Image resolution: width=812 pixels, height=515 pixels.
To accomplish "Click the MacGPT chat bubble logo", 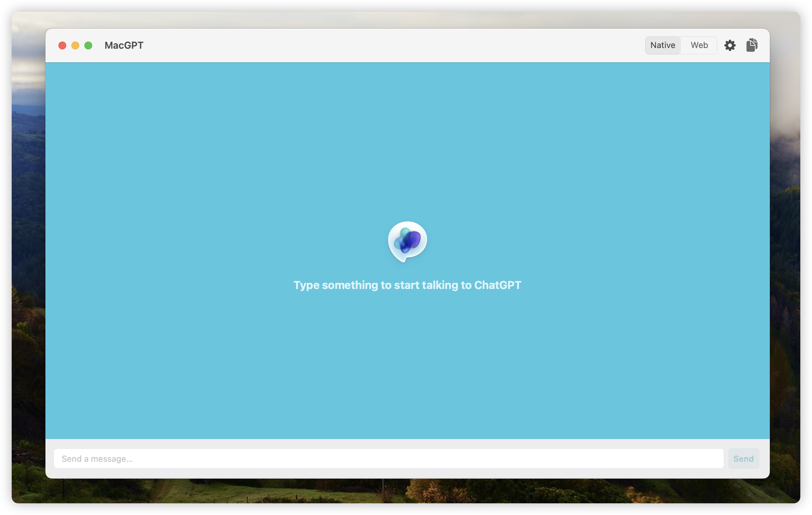I will click(x=407, y=242).
